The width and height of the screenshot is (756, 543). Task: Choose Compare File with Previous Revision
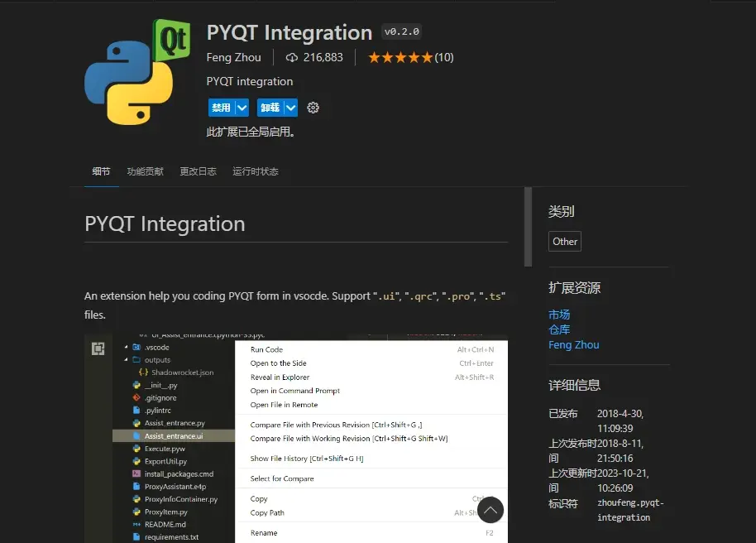tap(371, 425)
